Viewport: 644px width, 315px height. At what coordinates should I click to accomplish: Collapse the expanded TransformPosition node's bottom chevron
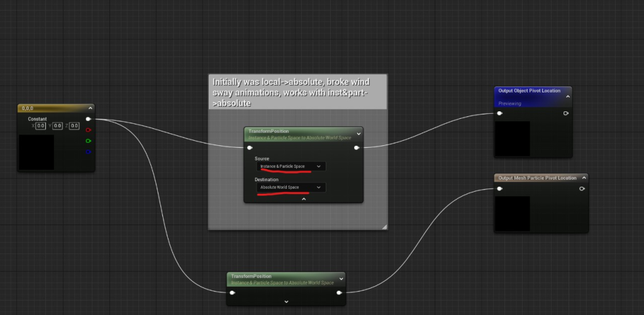tap(304, 199)
